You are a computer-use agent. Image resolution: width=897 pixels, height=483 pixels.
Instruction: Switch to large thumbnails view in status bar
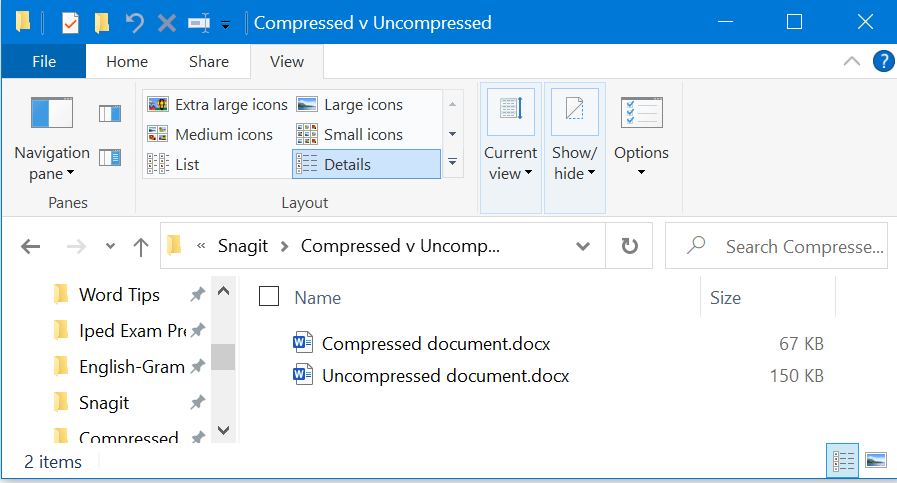click(876, 460)
